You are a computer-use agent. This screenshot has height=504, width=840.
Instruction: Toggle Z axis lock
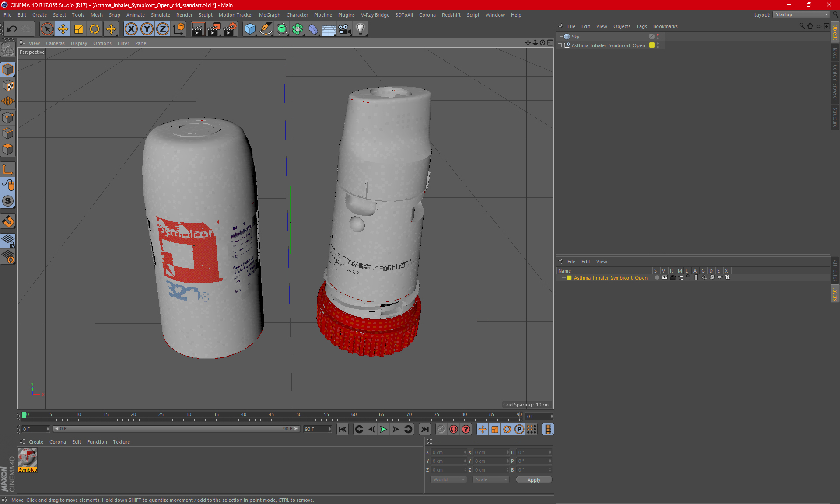click(x=163, y=29)
